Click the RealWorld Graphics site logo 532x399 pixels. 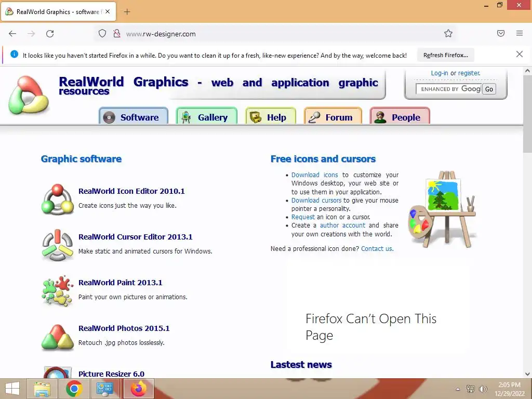click(29, 95)
